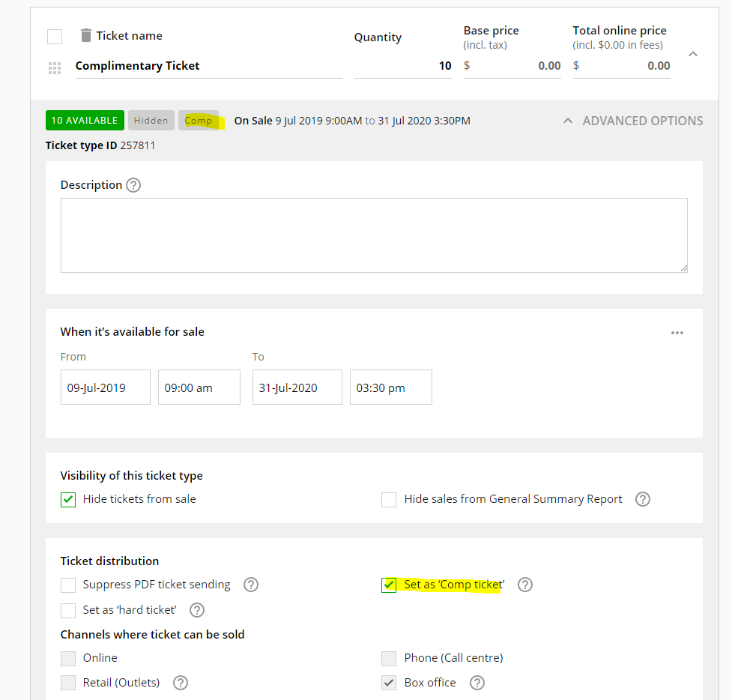Image resolution: width=732 pixels, height=700 pixels.
Task: Open help beside Set as Comp ticket
Action: [x=524, y=585]
